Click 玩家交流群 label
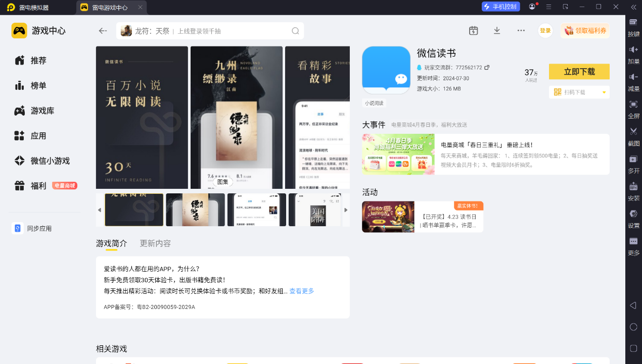 438,68
